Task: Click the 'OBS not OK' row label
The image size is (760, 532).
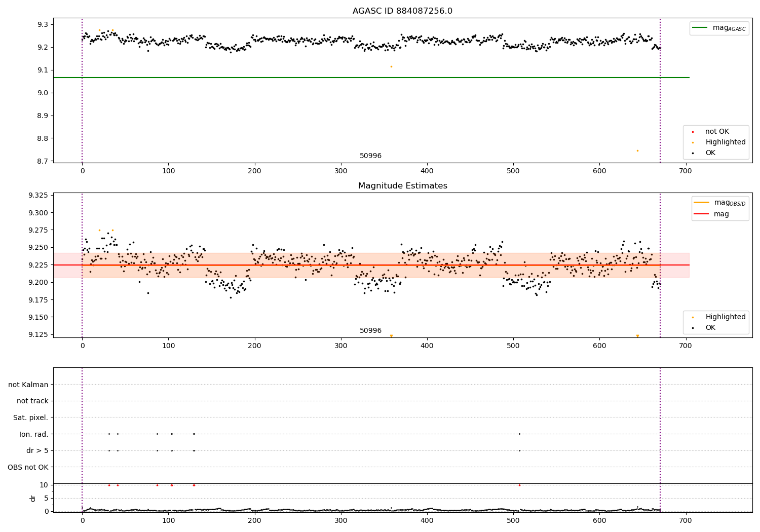Action: pos(28,467)
